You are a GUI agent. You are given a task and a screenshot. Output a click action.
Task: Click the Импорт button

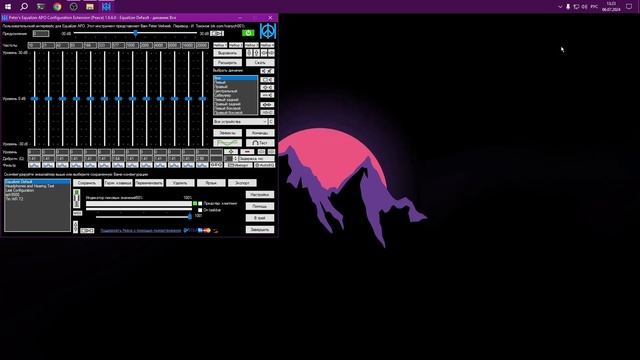tap(238, 165)
